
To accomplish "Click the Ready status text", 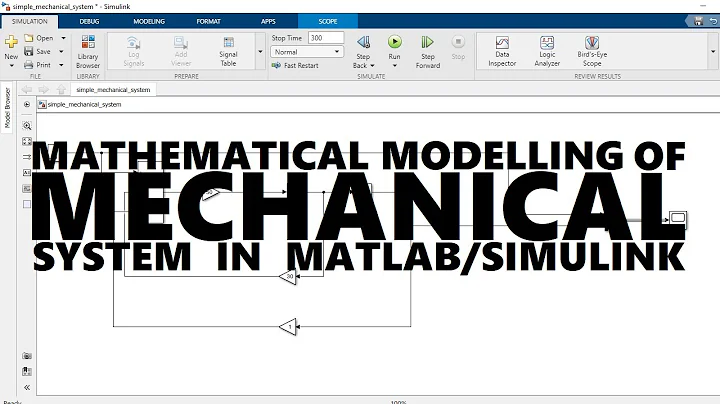I will (12, 402).
